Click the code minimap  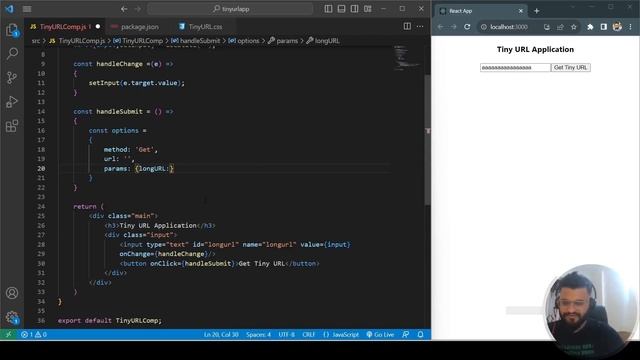point(407,58)
